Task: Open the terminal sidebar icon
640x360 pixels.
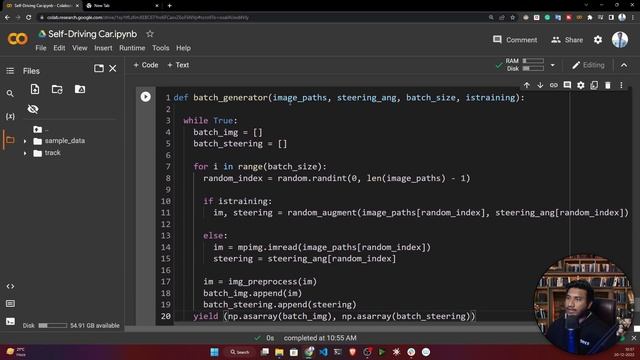Action: (x=10, y=321)
